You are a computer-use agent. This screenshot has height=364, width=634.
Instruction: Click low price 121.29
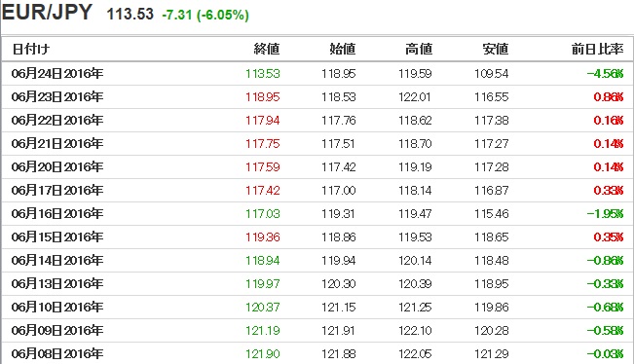492,354
